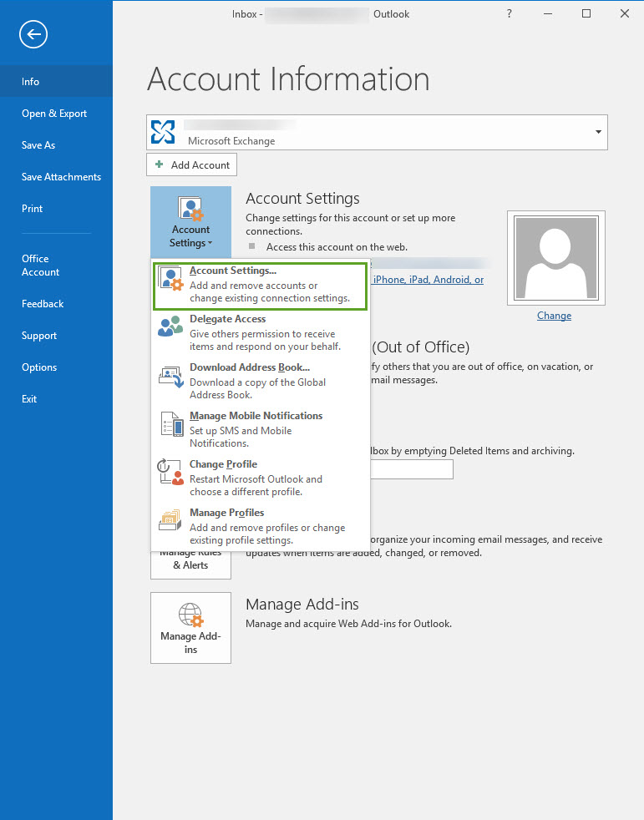Click the Manage Add-ins globe icon
The image size is (644, 820).
[x=190, y=615]
